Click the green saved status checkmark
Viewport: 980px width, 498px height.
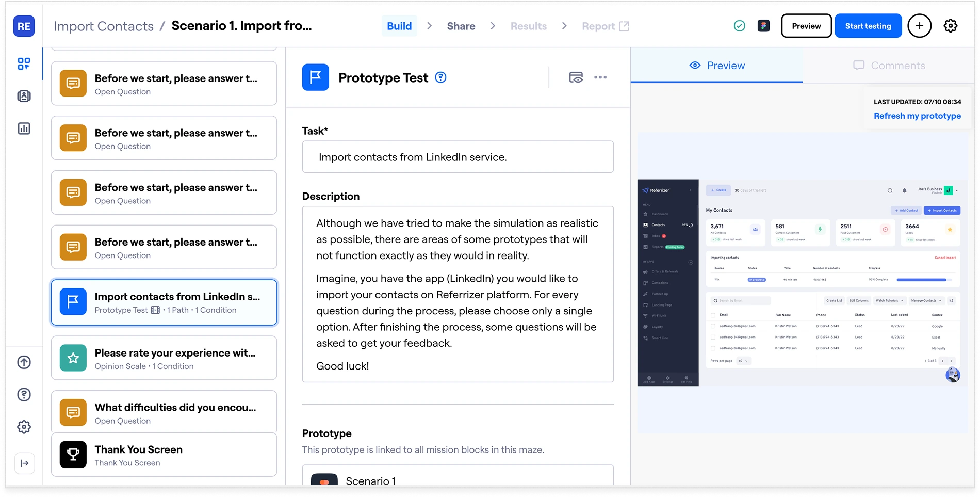tap(739, 26)
